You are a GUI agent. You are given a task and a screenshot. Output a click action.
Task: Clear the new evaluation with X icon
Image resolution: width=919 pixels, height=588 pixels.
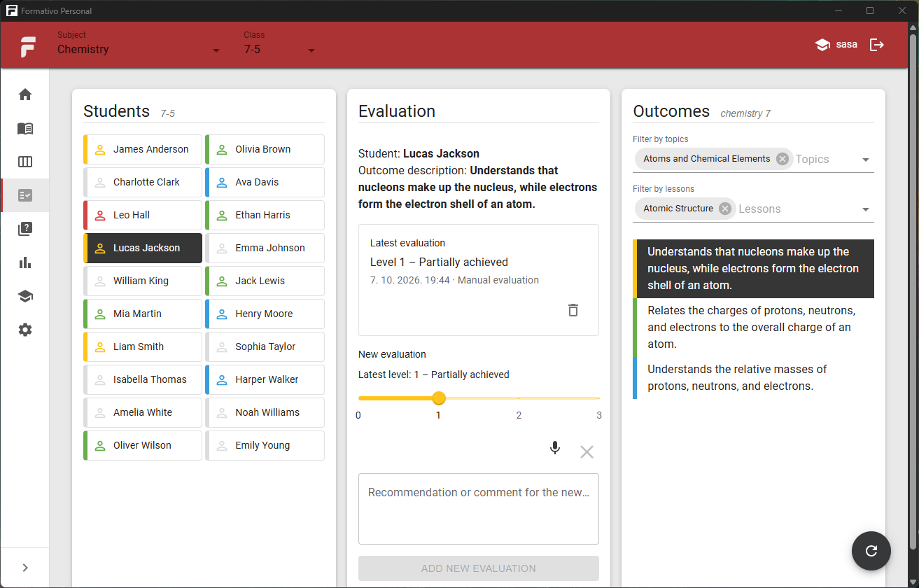tap(587, 452)
